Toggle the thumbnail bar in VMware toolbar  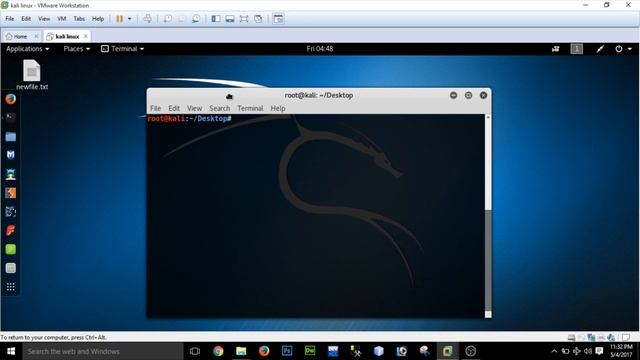point(230,19)
